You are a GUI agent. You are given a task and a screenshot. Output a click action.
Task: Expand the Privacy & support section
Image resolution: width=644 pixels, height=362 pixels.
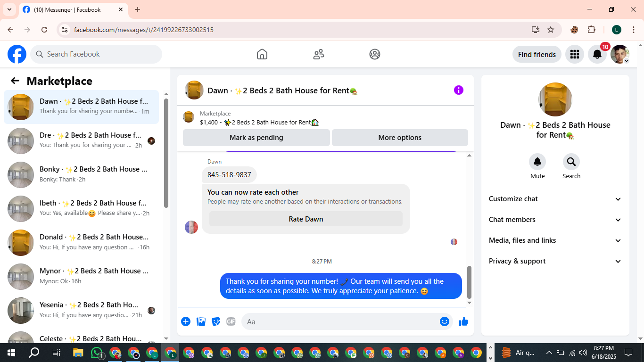pyautogui.click(x=555, y=261)
